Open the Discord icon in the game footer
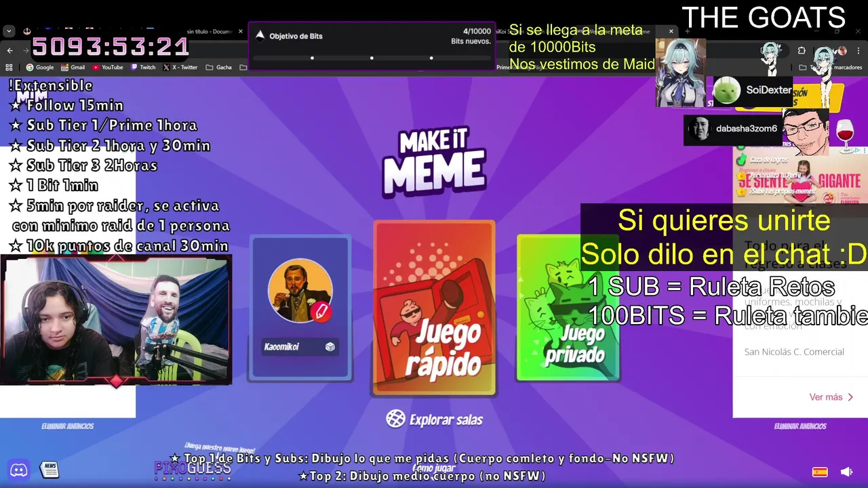Screen dimensions: 868x488 (18, 470)
